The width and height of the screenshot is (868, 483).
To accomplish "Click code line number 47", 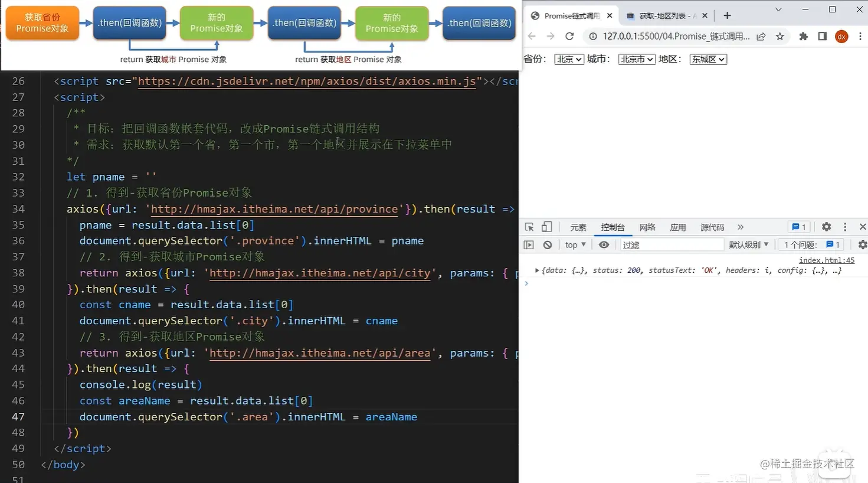I will coord(18,417).
